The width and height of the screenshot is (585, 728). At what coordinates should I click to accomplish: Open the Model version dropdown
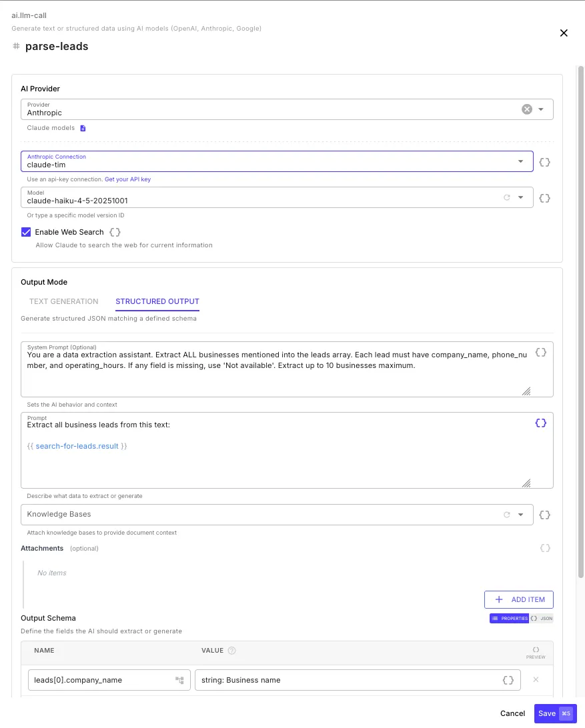pyautogui.click(x=521, y=197)
